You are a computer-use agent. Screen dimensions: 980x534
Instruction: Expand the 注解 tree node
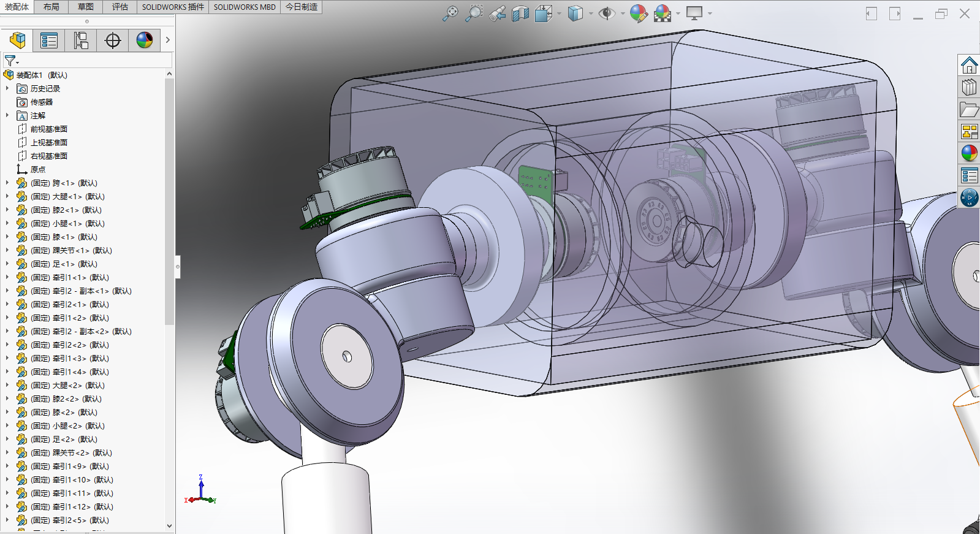7,115
